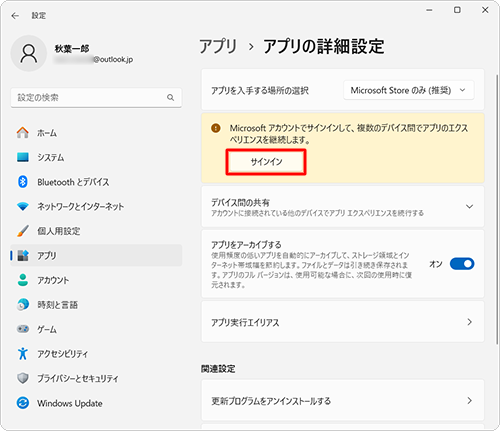Open アプリ実行エイリアス via its chevron
Screen dimensions: 500x431
(x=469, y=322)
